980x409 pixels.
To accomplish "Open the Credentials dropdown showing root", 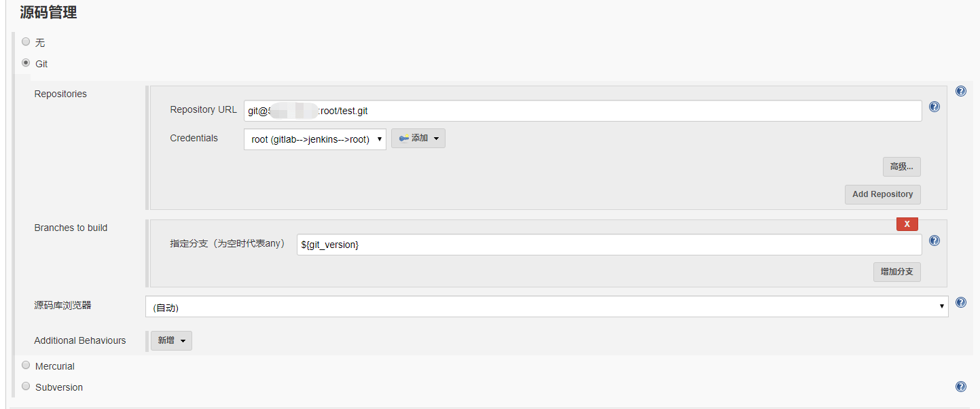I will tap(314, 139).
